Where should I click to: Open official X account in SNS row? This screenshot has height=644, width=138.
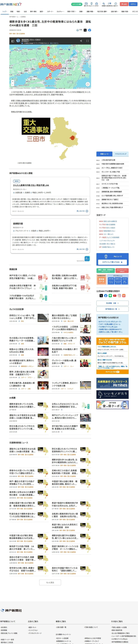101,296
